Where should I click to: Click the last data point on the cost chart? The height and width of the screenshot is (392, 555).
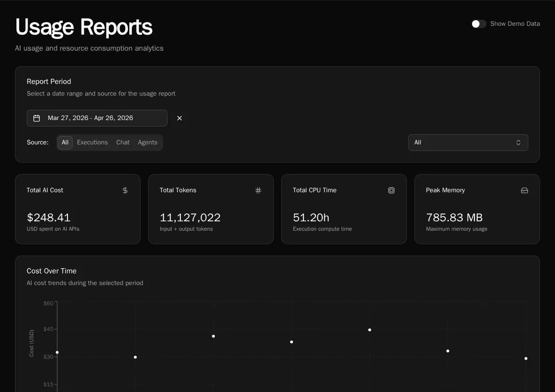click(525, 358)
